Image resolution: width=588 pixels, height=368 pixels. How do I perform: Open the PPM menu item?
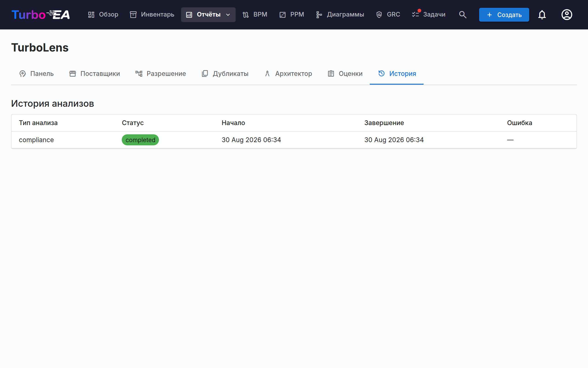pos(292,14)
